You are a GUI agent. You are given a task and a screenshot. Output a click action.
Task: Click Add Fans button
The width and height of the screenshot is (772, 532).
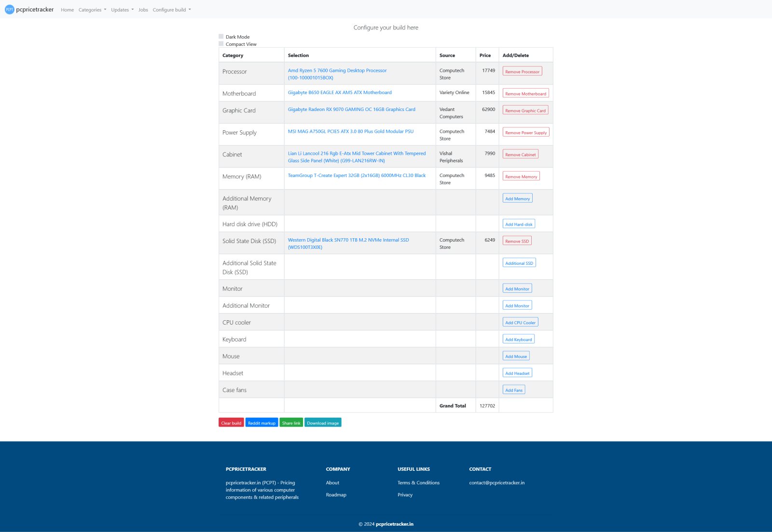514,390
